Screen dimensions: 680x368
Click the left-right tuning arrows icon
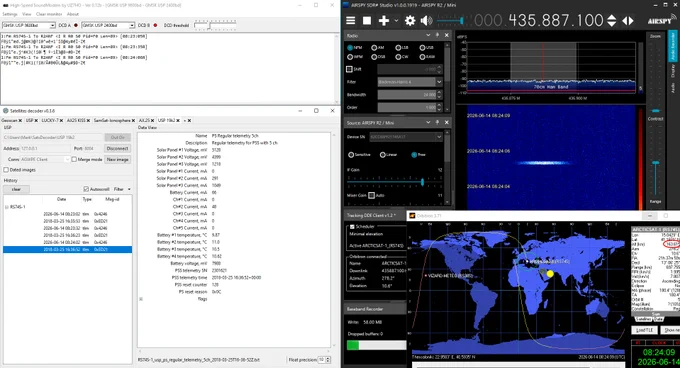628,20
